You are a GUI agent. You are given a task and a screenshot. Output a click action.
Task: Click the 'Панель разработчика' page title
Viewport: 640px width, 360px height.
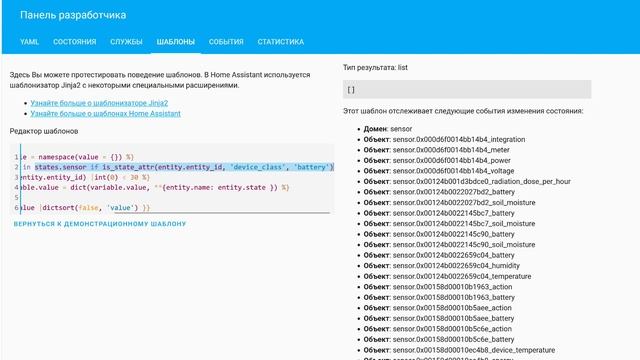point(73,15)
